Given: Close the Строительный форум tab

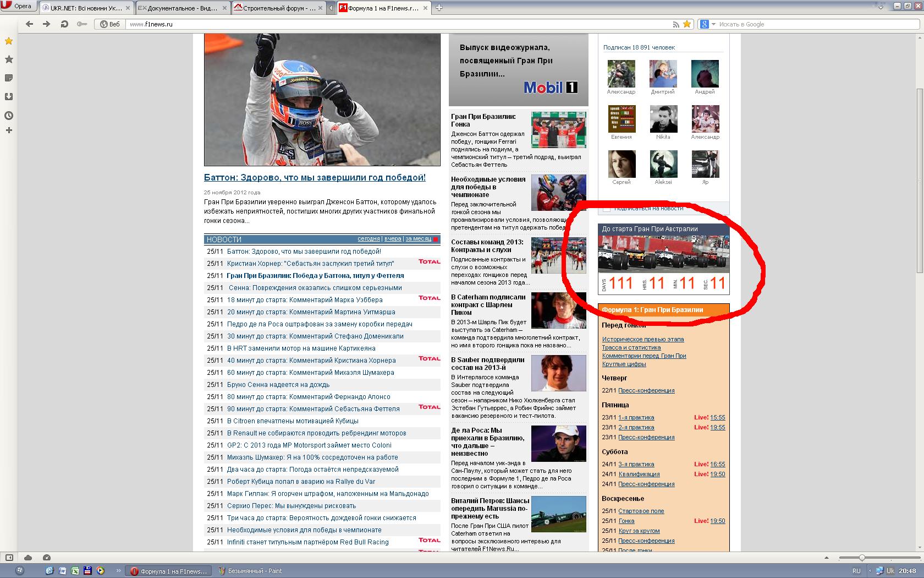Looking at the screenshot, I should (321, 8).
